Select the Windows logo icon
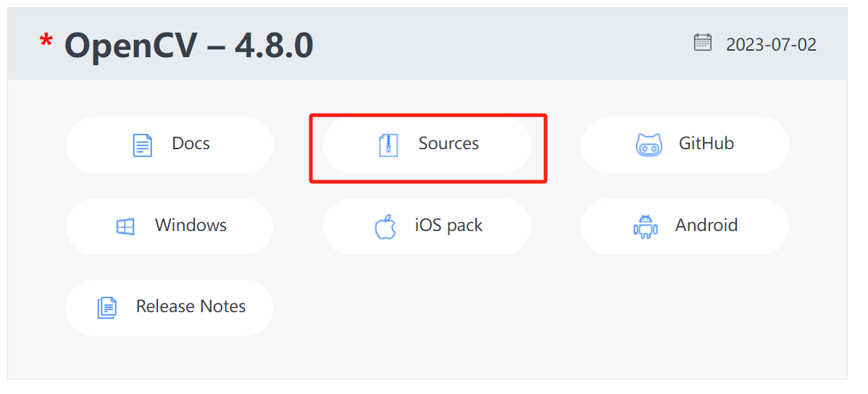868x394 pixels. (125, 226)
